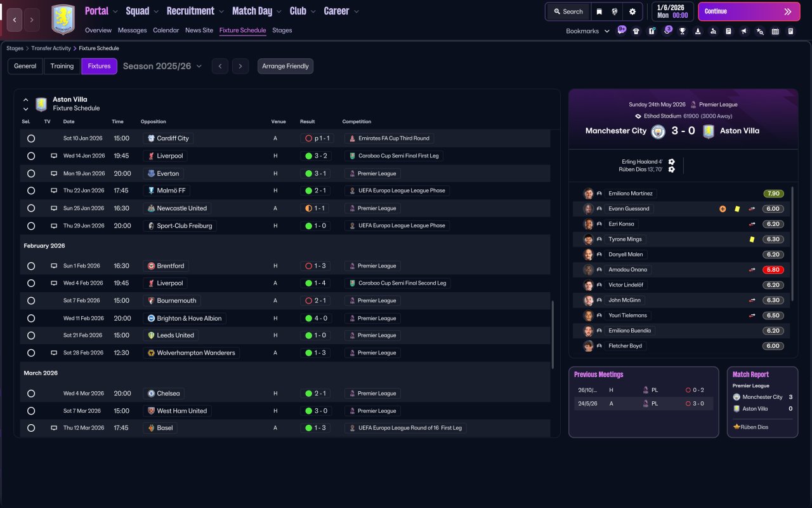812x508 pixels.
Task: Click the goal icon next to Erling Haaland 4'
Action: tap(671, 162)
